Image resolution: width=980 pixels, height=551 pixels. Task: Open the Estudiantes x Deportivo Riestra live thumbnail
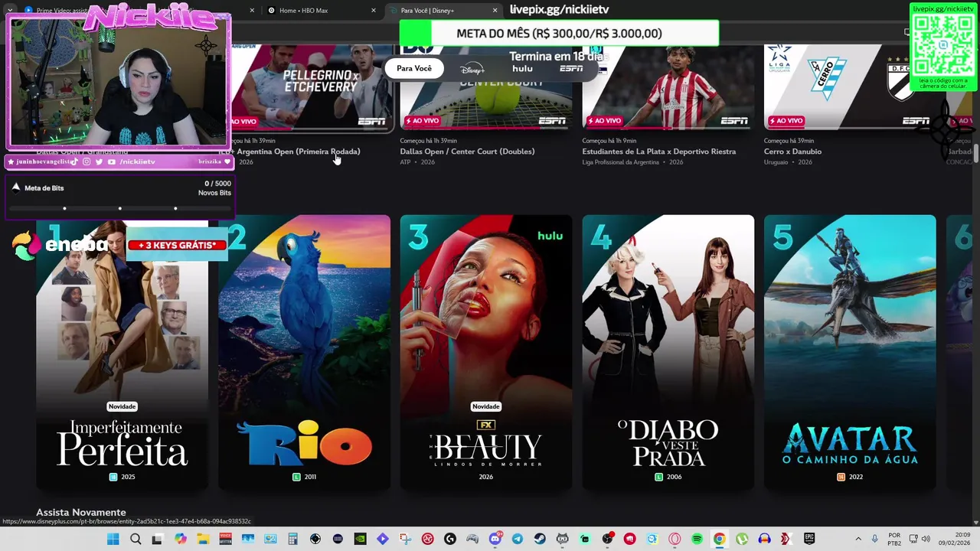coord(668,86)
